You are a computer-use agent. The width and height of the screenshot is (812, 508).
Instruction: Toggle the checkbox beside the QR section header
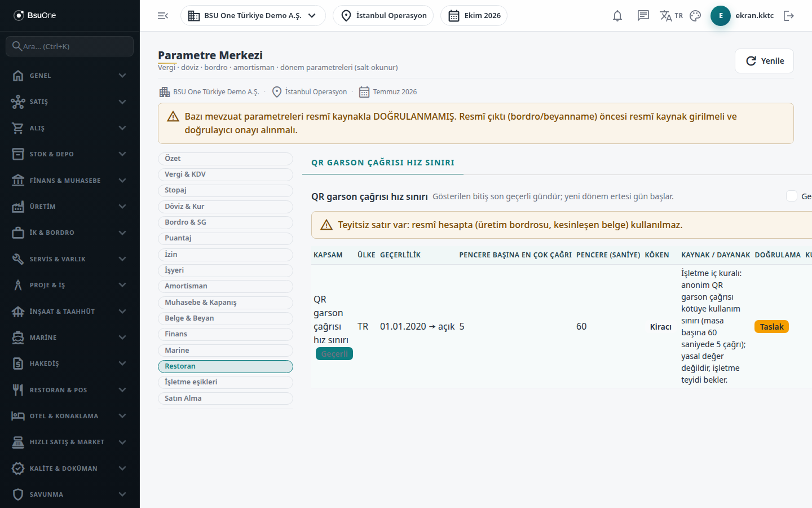tap(792, 196)
